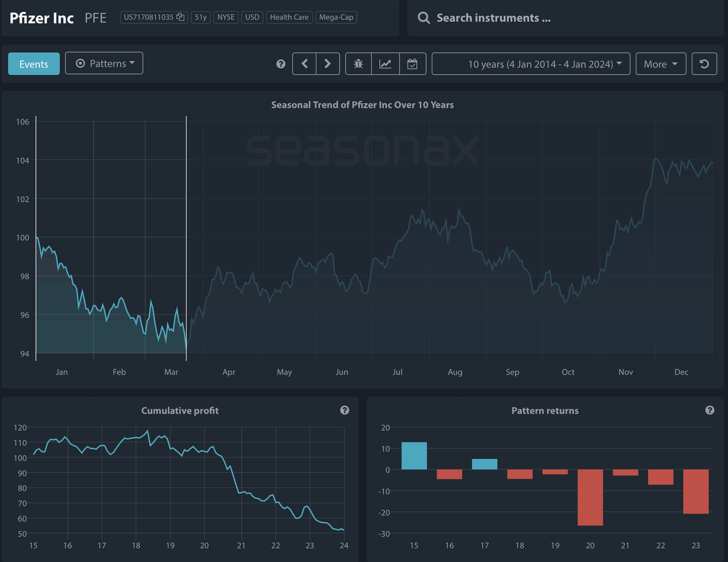Click the Apr label on seasonal chart axis
The width and height of the screenshot is (728, 562).
point(229,372)
